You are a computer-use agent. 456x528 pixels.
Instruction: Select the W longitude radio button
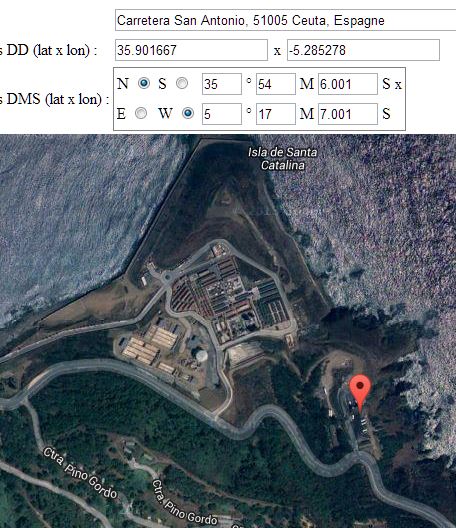tap(188, 113)
